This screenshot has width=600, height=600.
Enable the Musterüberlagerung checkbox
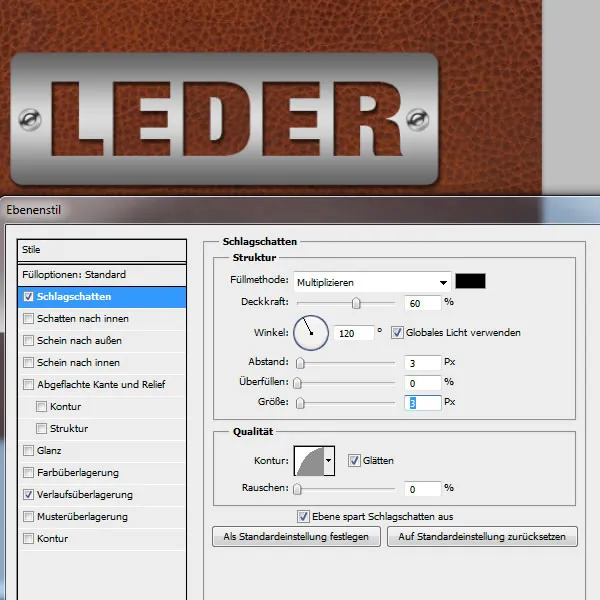tap(28, 517)
